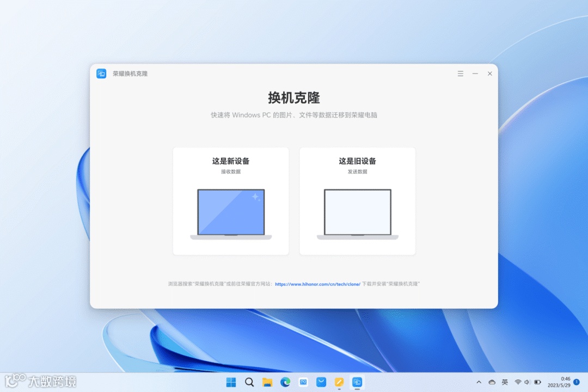Show hidden system tray icons
This screenshot has height=392, width=588.
click(479, 382)
